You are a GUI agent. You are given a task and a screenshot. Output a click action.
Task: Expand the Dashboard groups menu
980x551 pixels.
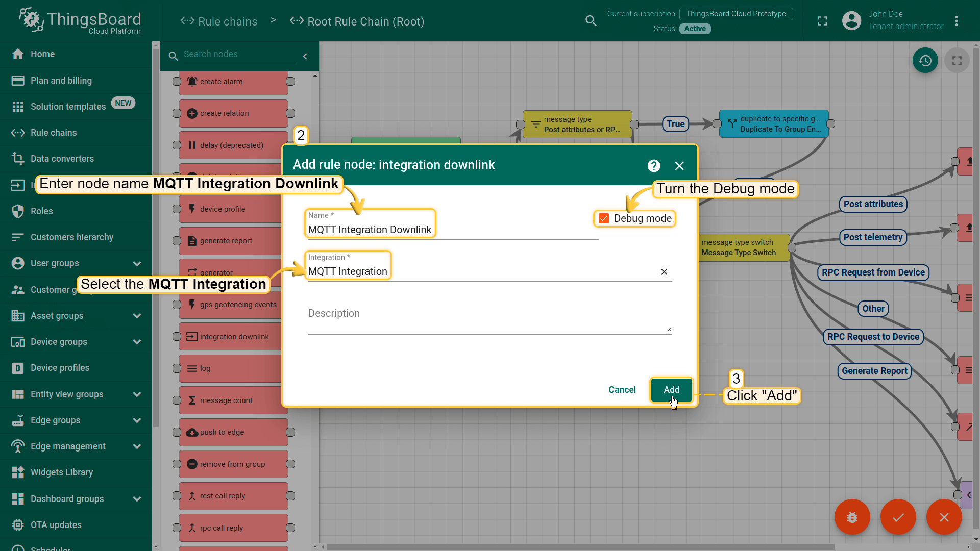tap(137, 499)
